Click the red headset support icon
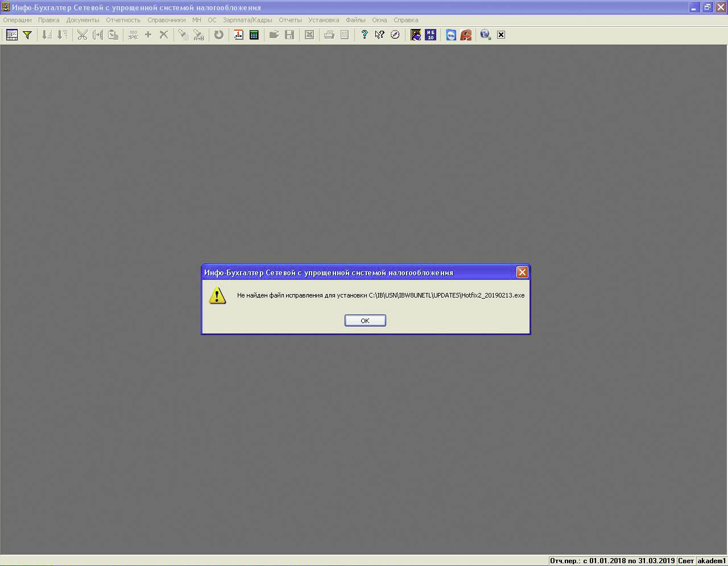Screen dimensions: 728x566 466,35
